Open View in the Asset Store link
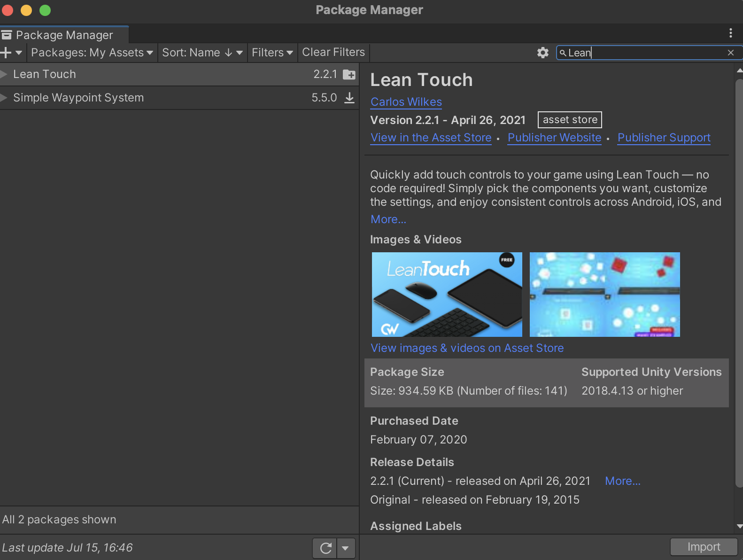The height and width of the screenshot is (560, 743). click(x=431, y=138)
